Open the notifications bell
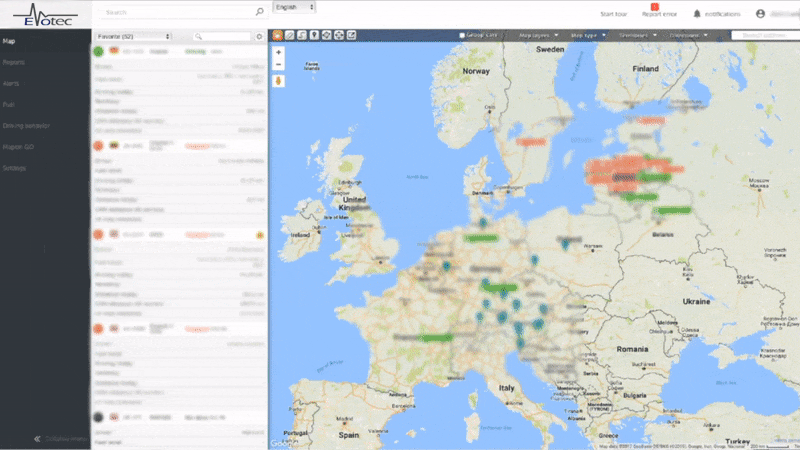This screenshot has width=800, height=450. (697, 14)
